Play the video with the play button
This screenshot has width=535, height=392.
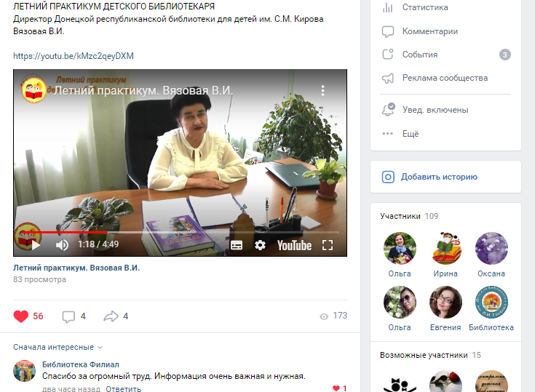(x=36, y=245)
